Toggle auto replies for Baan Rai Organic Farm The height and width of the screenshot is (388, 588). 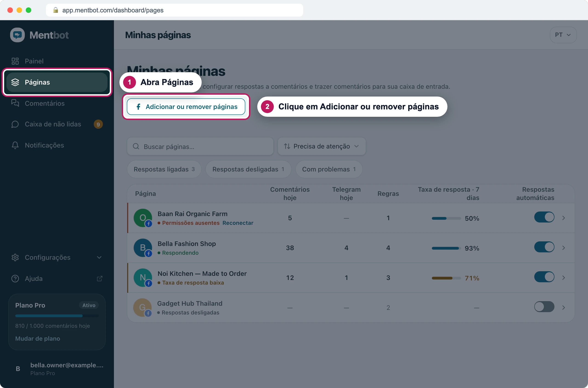coord(544,217)
